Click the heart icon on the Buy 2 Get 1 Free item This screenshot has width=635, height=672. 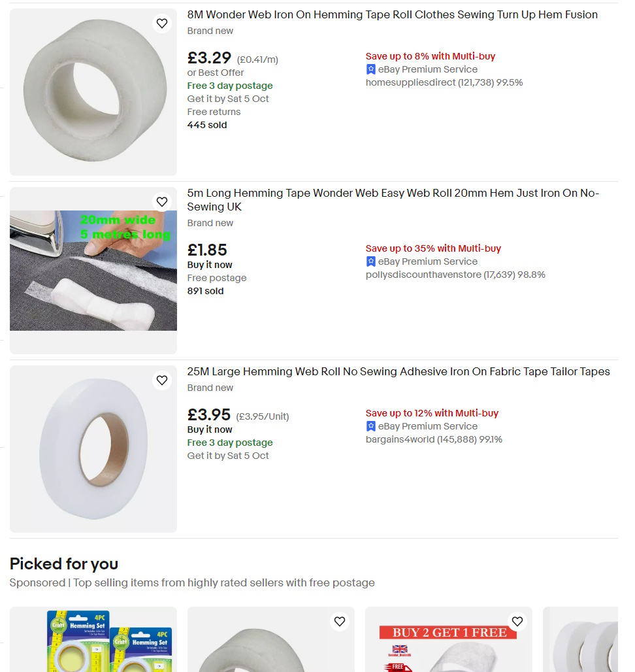[x=517, y=622]
